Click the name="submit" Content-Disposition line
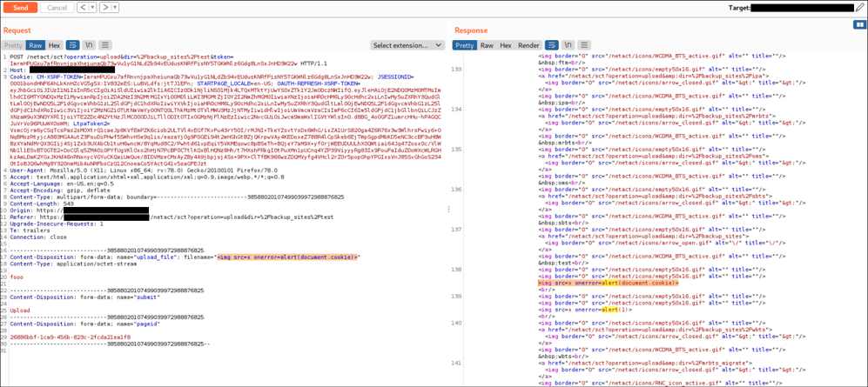This screenshot has height=387, width=868. point(86,297)
